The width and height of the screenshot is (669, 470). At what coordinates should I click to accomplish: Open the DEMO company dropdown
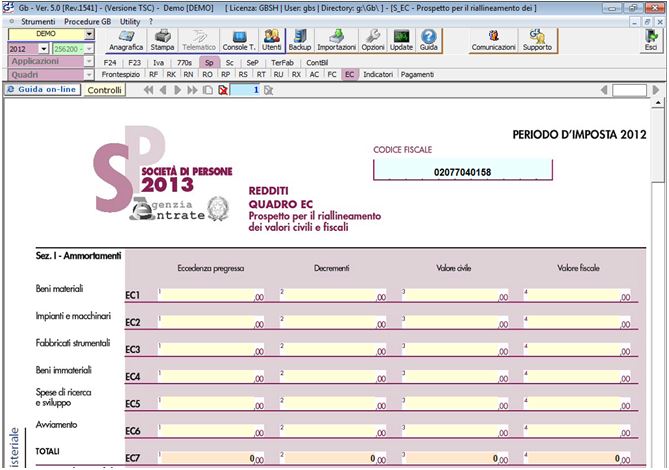[89, 34]
